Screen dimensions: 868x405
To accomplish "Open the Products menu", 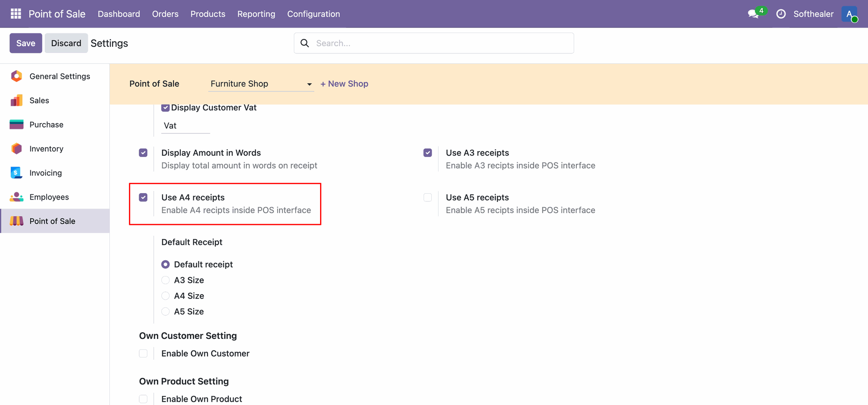I will tap(208, 14).
